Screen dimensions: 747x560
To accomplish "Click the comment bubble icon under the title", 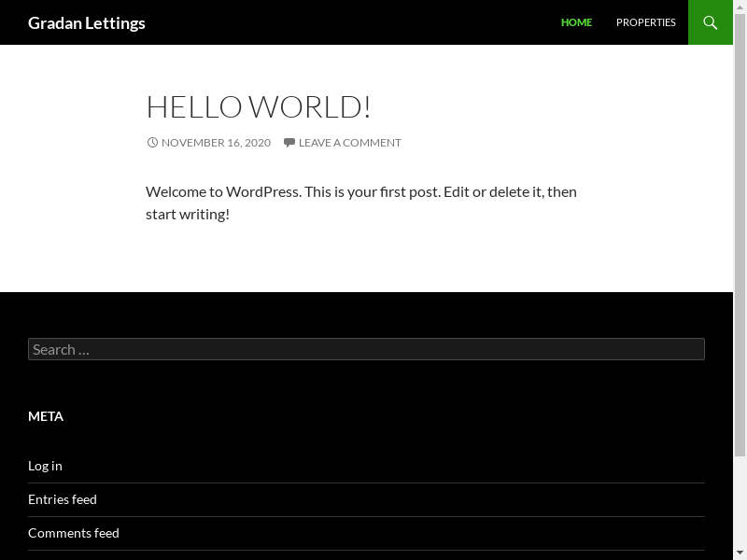I will point(289,143).
